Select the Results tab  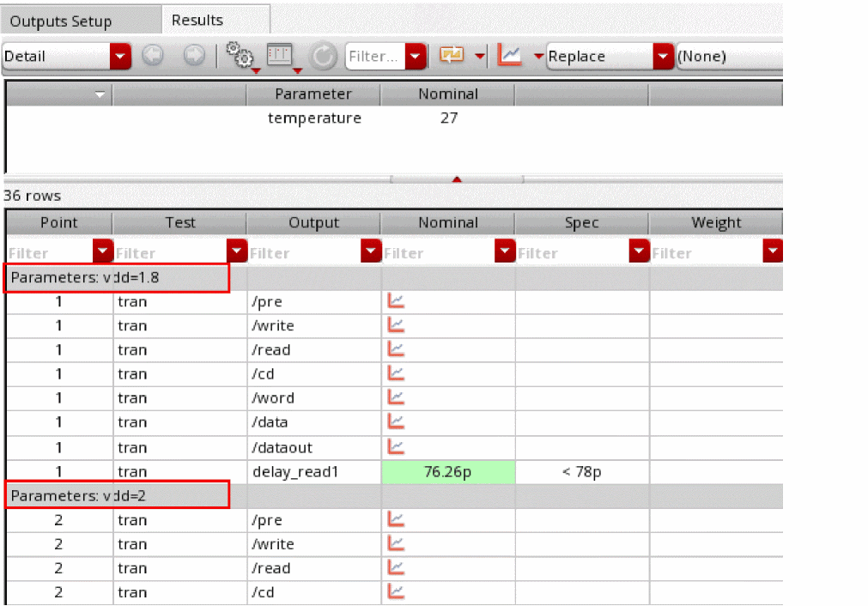(197, 21)
